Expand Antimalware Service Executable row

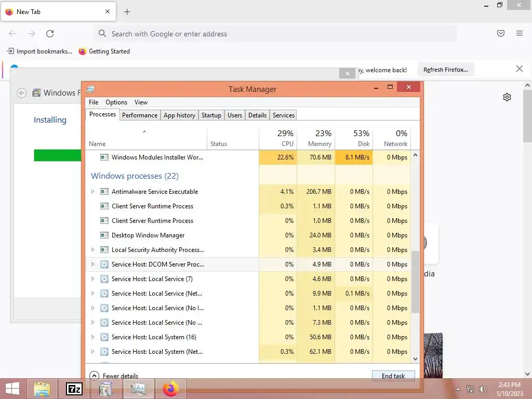pyautogui.click(x=92, y=192)
